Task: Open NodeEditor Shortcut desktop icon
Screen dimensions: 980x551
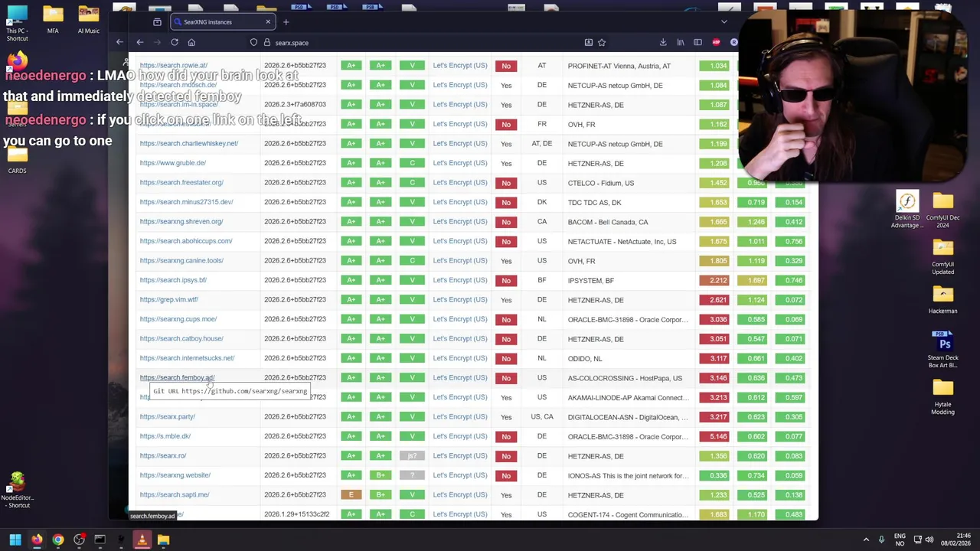Action: pos(18,491)
